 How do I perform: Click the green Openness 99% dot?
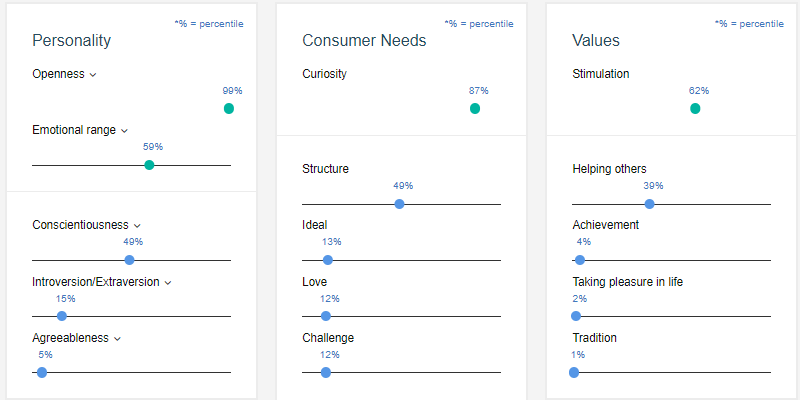[229, 108]
